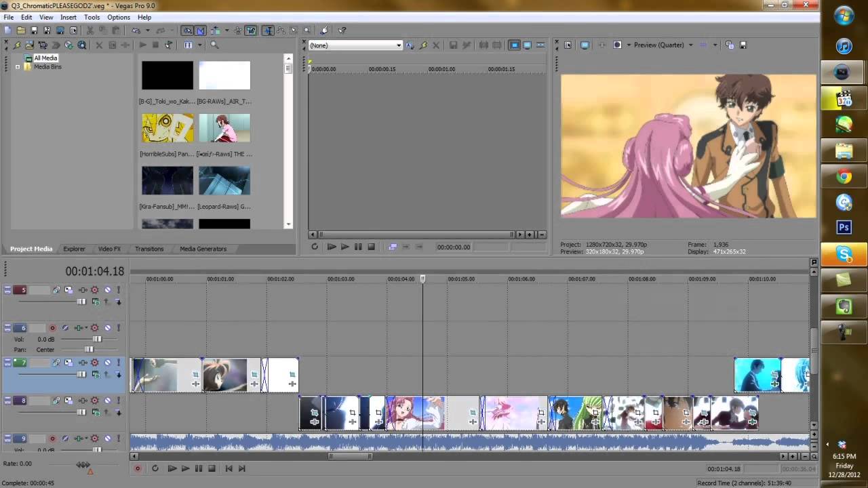This screenshot has width=868, height=488.
Task: Open automation settings dropdown on track 6
Action: (86, 328)
